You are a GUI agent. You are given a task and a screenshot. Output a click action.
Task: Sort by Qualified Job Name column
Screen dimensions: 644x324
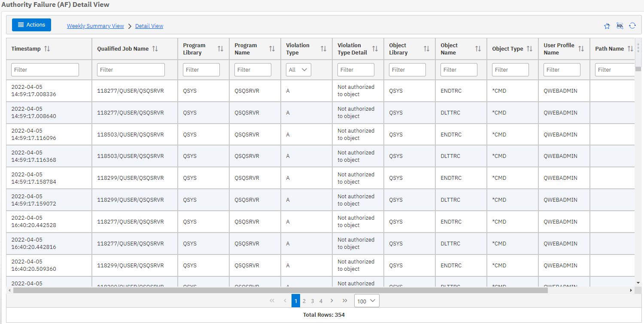tap(155, 49)
